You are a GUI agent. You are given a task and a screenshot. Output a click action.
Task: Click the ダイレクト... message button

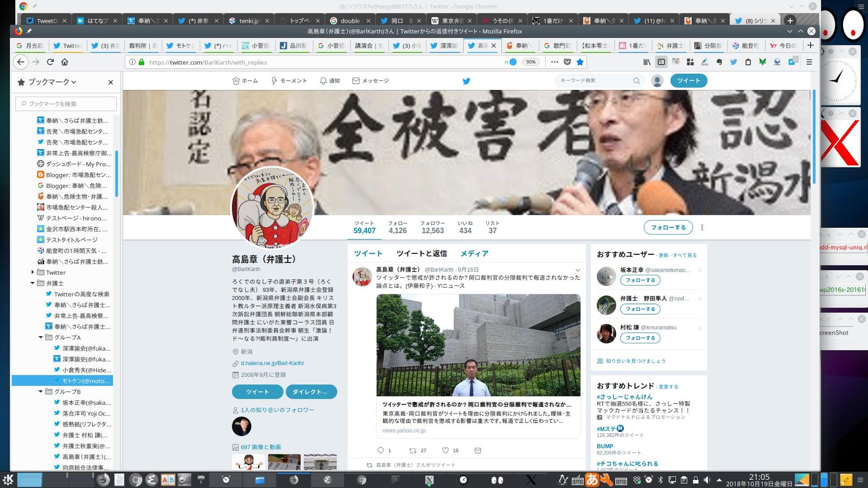coord(311,391)
